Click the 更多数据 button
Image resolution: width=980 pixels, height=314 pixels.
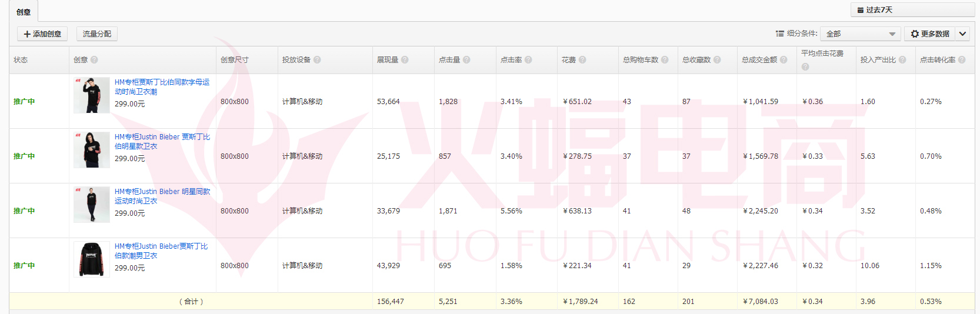coord(929,34)
